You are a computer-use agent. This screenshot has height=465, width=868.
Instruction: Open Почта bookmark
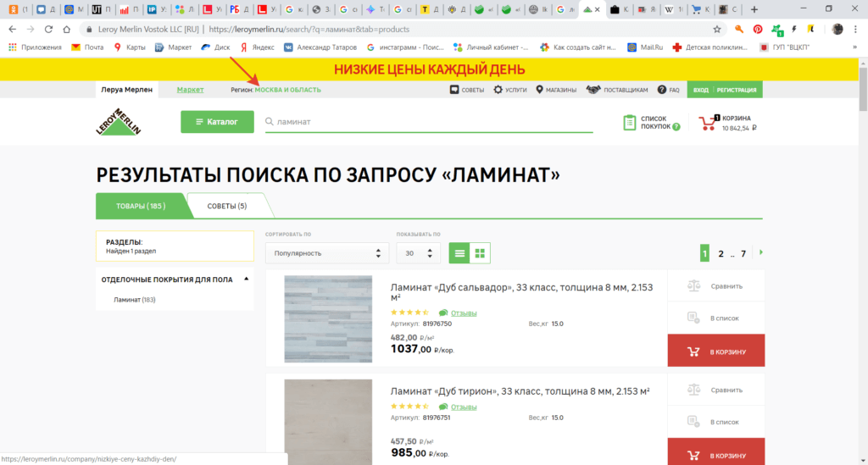tap(87, 47)
